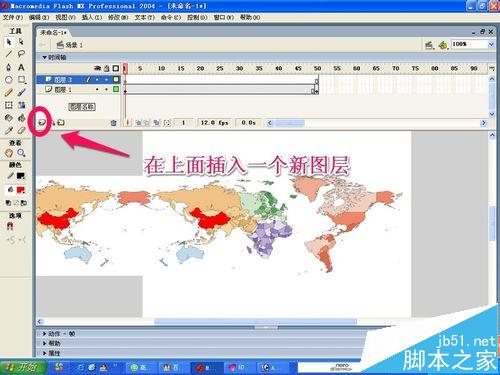Select the 图层 1 layer name

(x=63, y=89)
